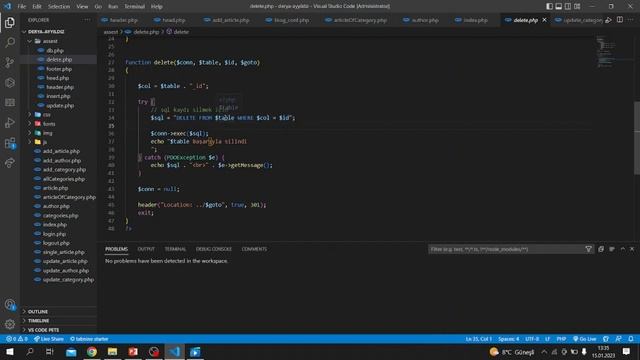Open the Accounts icon in activity bar
640x360 pixels.
pos(10,304)
